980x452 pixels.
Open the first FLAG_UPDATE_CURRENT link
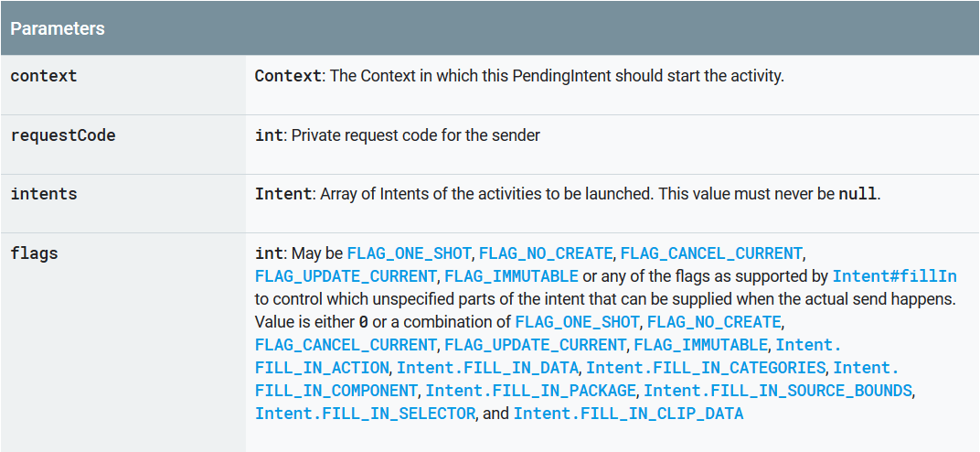point(346,275)
